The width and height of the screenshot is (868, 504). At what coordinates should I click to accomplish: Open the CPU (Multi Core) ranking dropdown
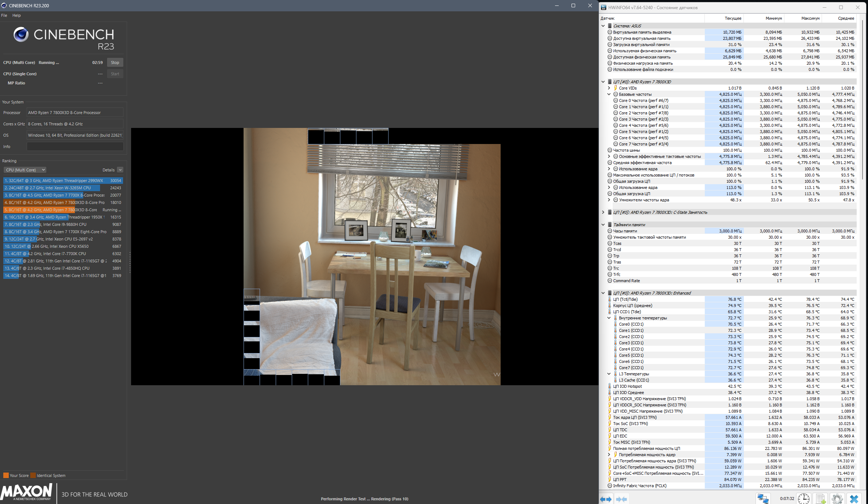[x=25, y=170]
